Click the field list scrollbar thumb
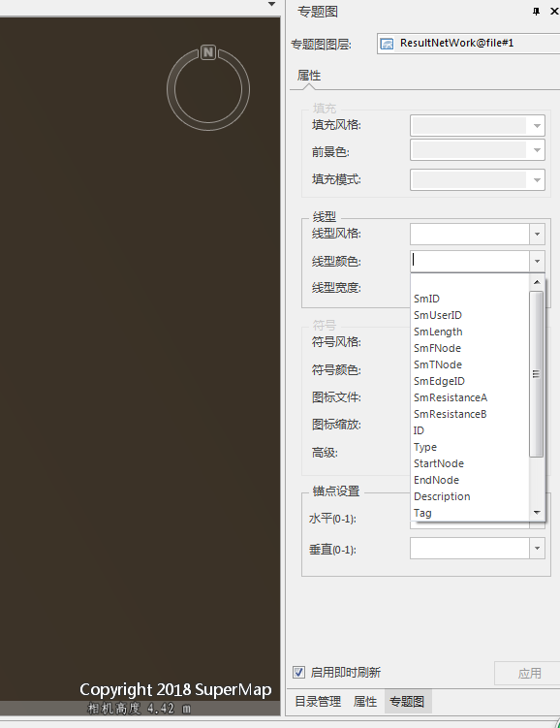560x728 pixels. [x=537, y=374]
